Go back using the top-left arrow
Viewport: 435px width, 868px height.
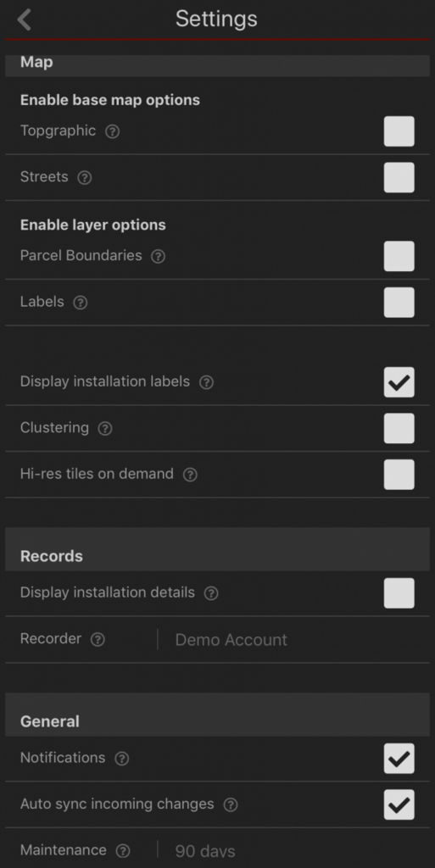tap(25, 19)
